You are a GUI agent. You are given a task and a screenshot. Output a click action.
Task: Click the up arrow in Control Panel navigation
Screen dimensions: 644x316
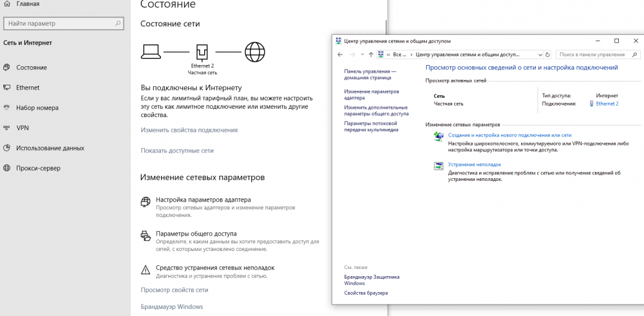371,55
